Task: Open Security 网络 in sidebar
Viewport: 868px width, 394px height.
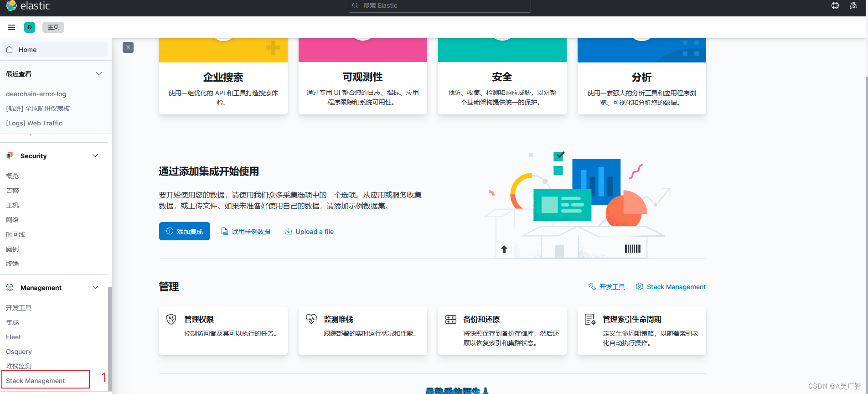Action: (x=12, y=220)
